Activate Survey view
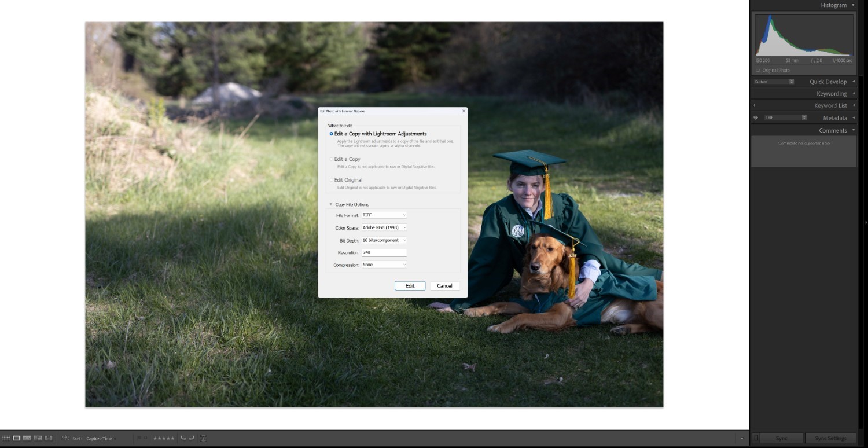Image resolution: width=868 pixels, height=448 pixels. (37, 438)
